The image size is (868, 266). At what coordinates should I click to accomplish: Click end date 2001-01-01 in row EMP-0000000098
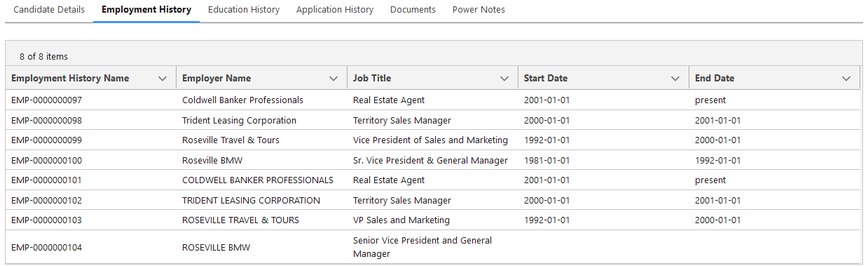point(718,120)
